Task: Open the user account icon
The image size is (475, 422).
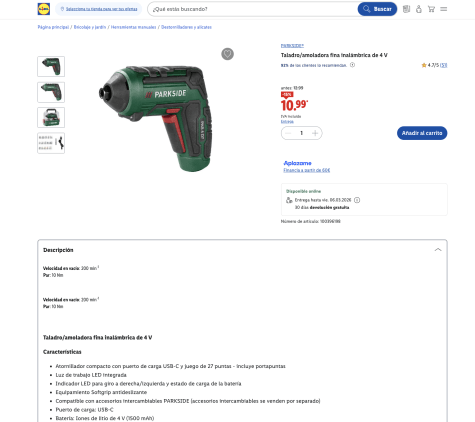Action: [419, 9]
